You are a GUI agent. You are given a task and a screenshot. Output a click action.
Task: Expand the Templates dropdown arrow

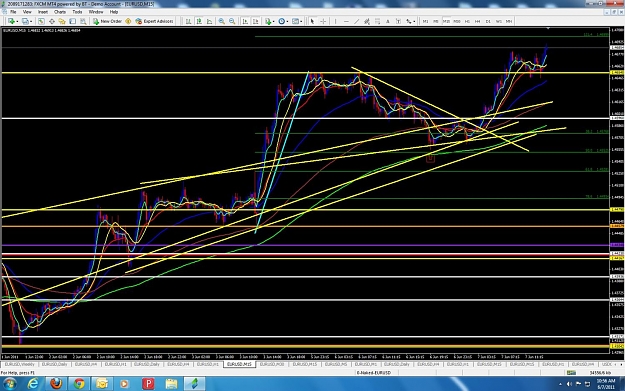click(301, 21)
